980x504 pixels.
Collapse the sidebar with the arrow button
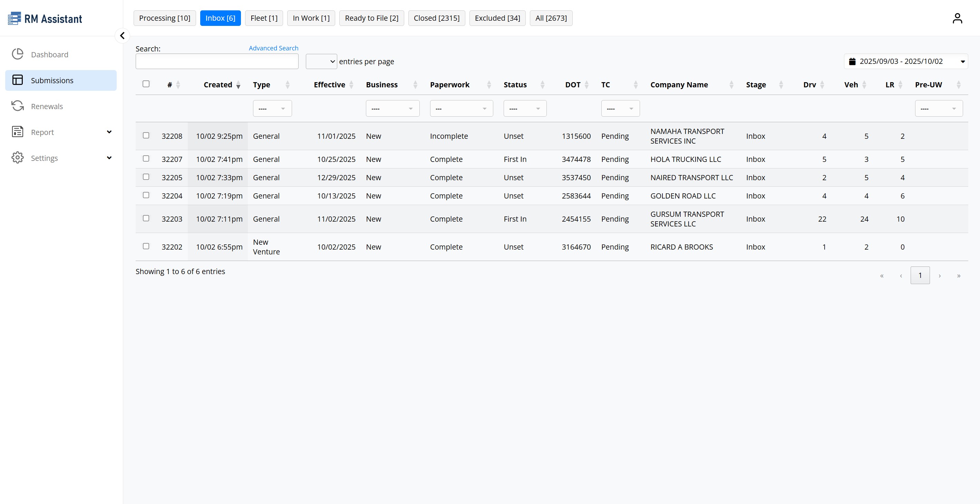122,36
